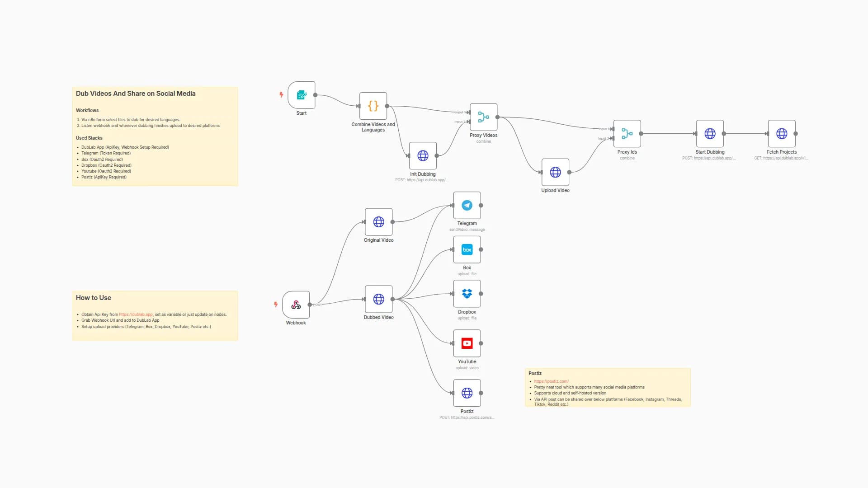Click the 'Dropbox (Oauth2 Required)' line

pos(106,165)
